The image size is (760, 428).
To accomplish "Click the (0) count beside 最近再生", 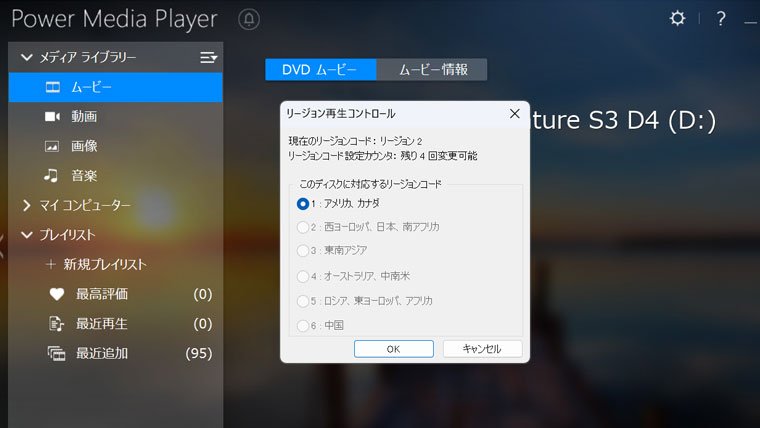I will pyautogui.click(x=203, y=324).
